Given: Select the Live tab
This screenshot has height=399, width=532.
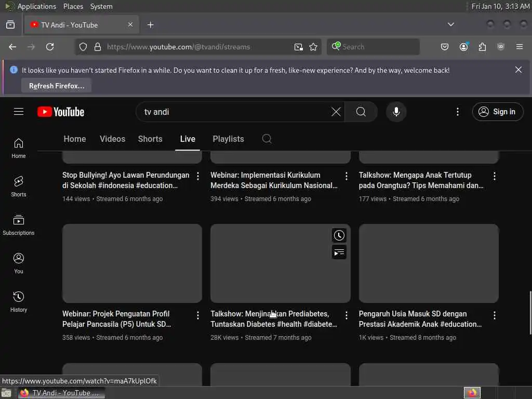Looking at the screenshot, I should pyautogui.click(x=188, y=139).
